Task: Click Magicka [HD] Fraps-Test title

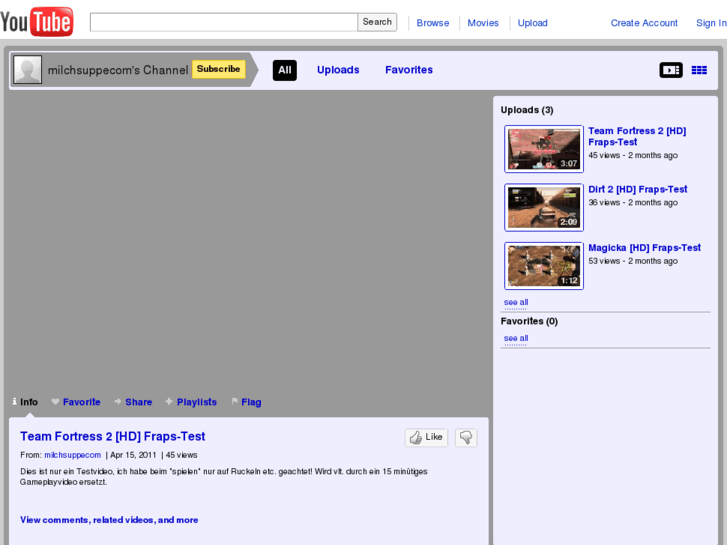Action: click(x=644, y=248)
